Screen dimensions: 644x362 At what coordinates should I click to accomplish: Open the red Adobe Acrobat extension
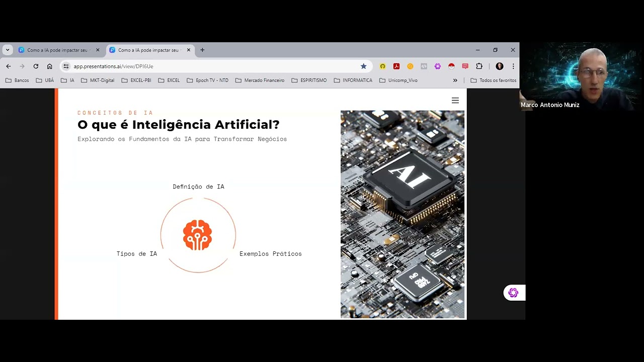tap(396, 66)
